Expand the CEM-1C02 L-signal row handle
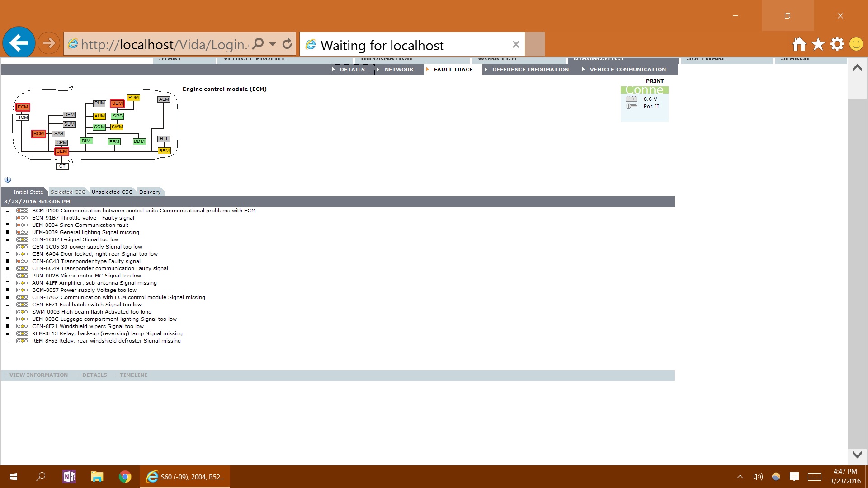The image size is (868, 488). (x=8, y=239)
